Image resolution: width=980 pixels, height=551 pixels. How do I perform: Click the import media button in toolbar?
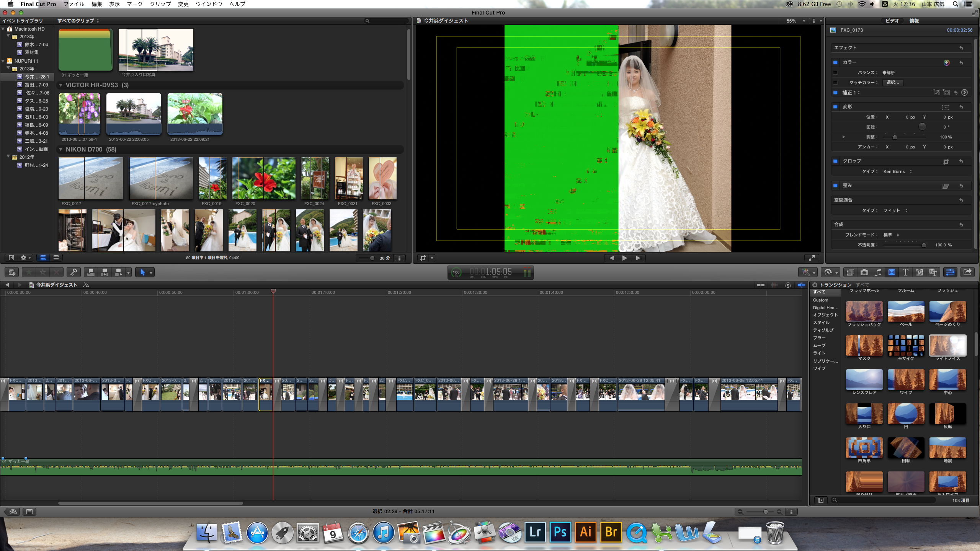tap(11, 272)
